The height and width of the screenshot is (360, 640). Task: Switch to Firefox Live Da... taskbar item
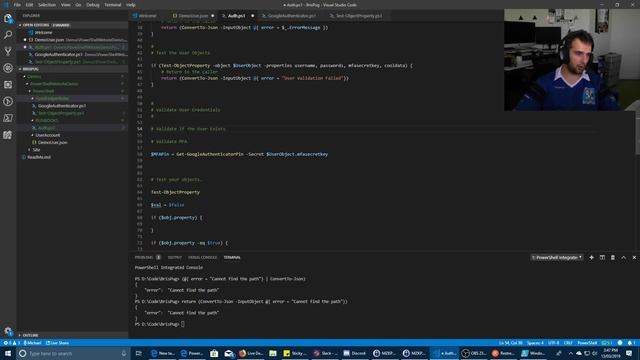251,353
